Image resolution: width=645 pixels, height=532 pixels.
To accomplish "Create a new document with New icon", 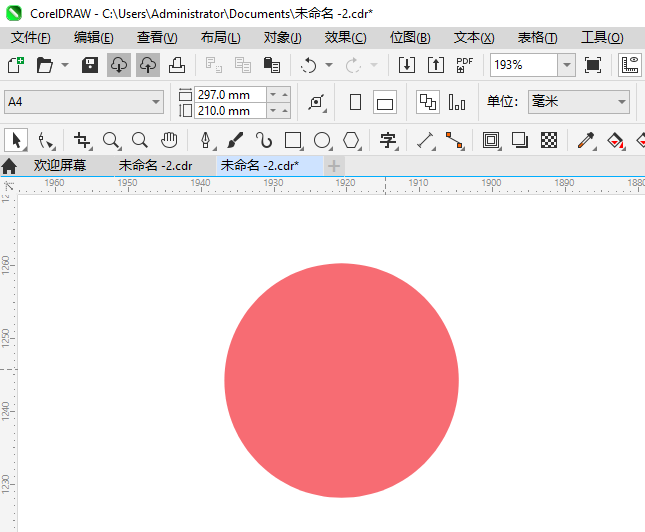I will pyautogui.click(x=16, y=65).
